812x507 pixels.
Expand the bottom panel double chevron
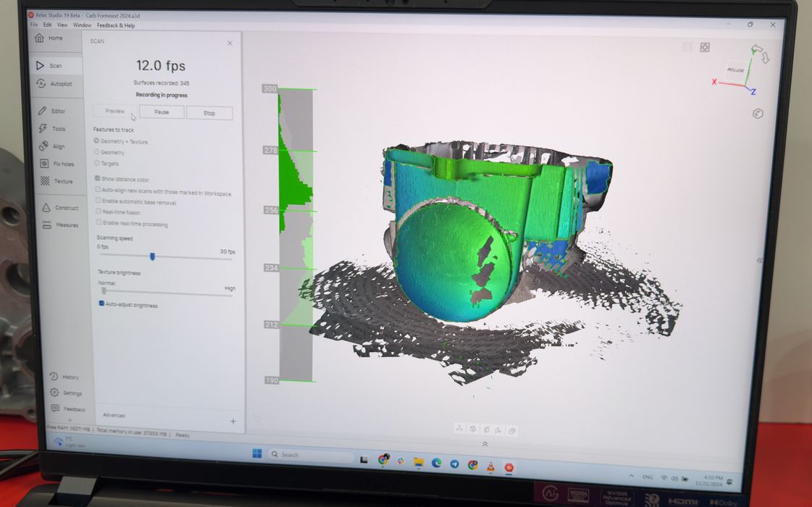point(485,443)
